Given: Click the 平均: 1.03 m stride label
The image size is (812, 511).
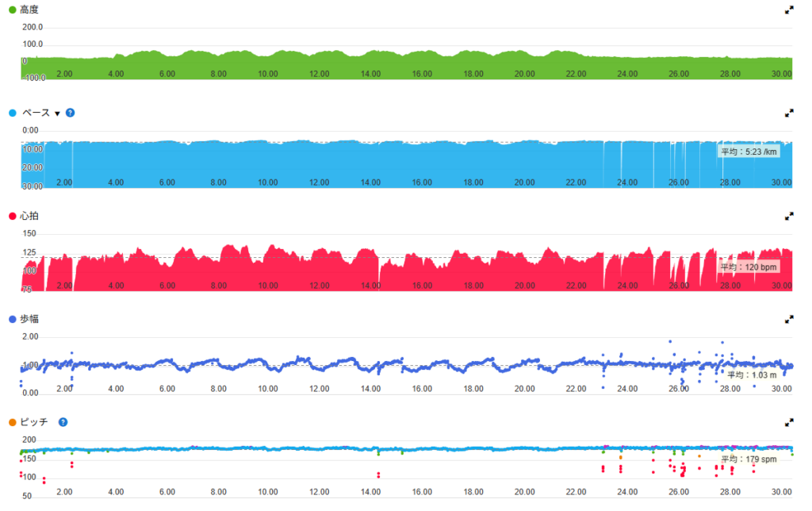Looking at the screenshot, I should [749, 375].
